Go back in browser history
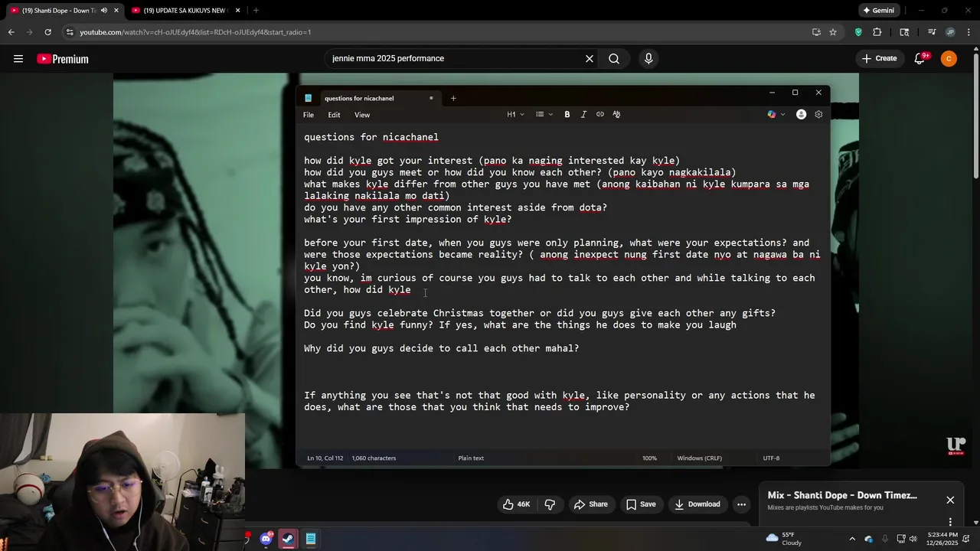 (11, 32)
